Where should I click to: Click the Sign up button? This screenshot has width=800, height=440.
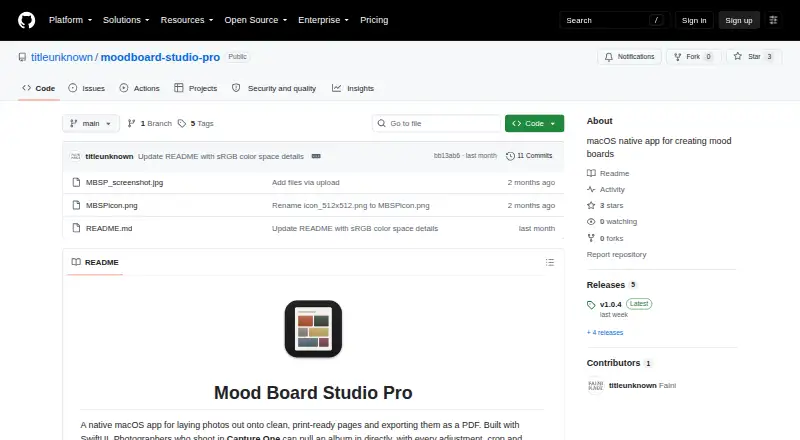[x=739, y=20]
